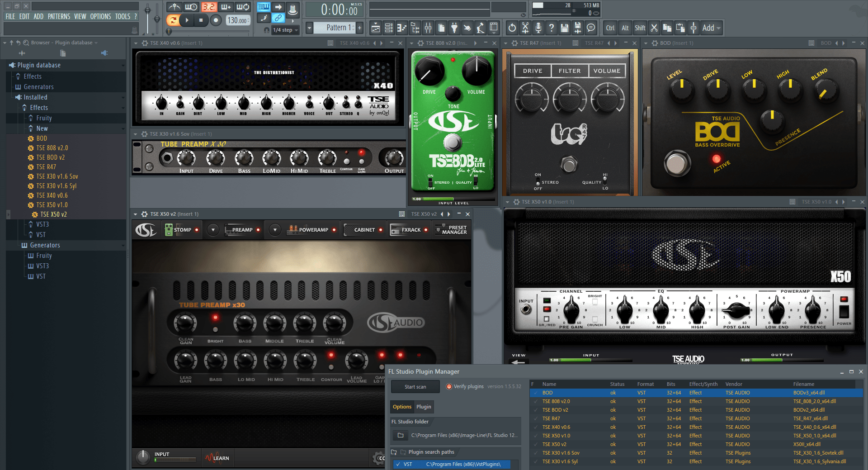Click the TSE 808 input level slider
This screenshot has height=470, width=868.
(453, 199)
